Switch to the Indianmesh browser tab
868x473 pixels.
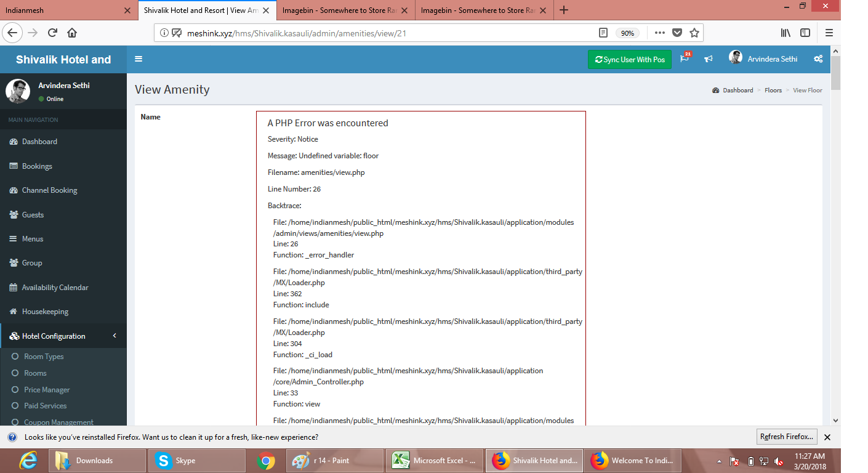point(68,10)
